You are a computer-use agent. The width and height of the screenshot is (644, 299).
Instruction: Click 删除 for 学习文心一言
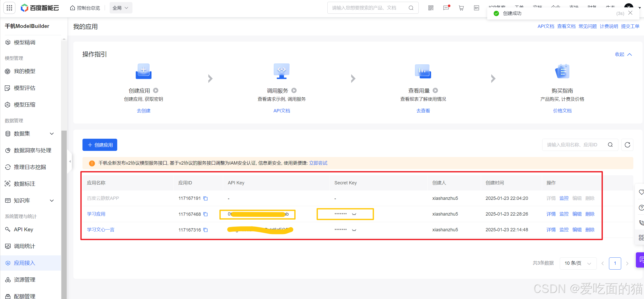point(590,230)
